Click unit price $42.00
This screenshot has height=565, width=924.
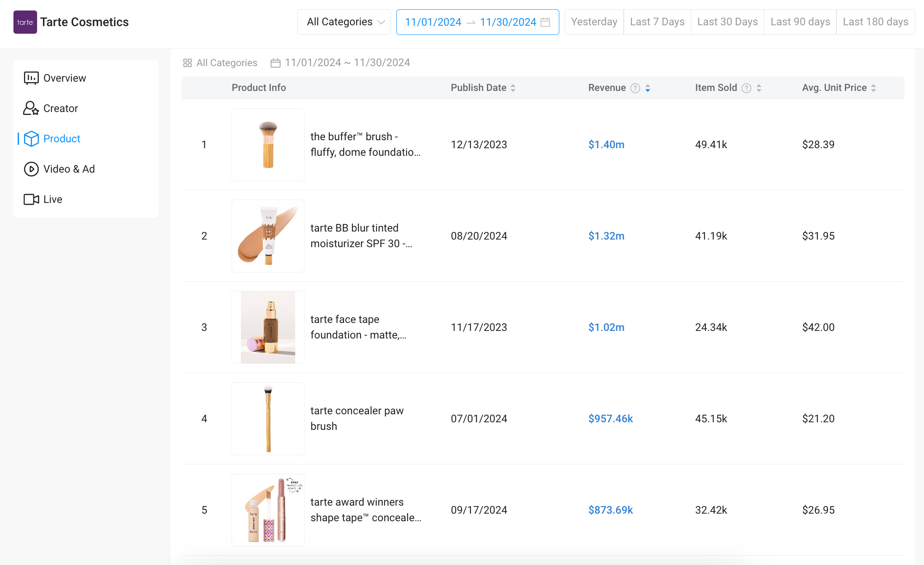[818, 327]
